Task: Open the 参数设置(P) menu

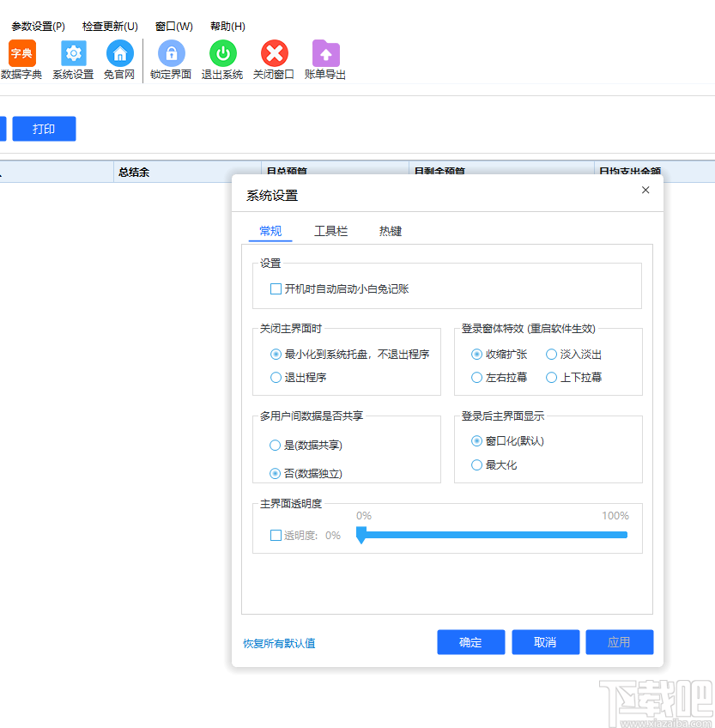Action: [35, 26]
